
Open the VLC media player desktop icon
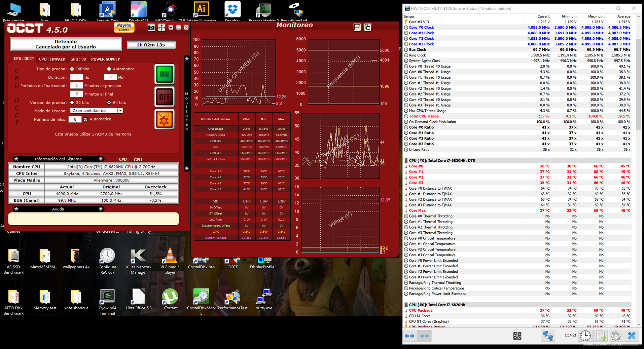170,261
